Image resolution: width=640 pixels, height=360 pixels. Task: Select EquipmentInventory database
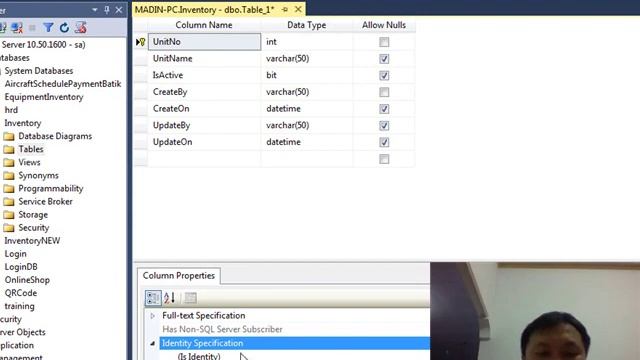point(44,97)
